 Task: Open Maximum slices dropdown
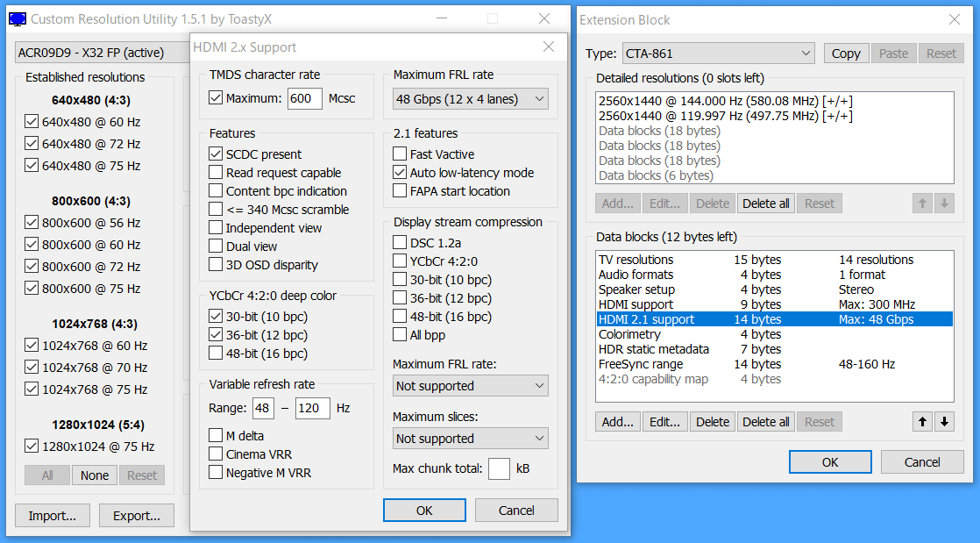(x=470, y=439)
